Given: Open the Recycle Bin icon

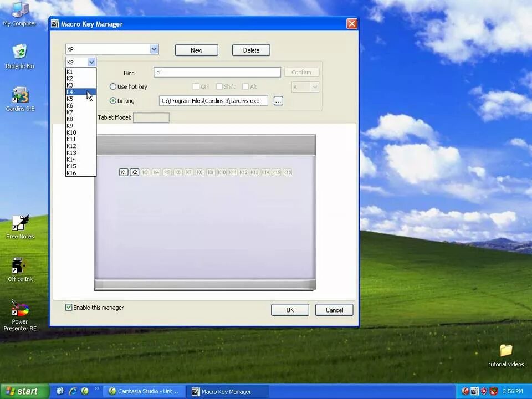Looking at the screenshot, I should 20,57.
